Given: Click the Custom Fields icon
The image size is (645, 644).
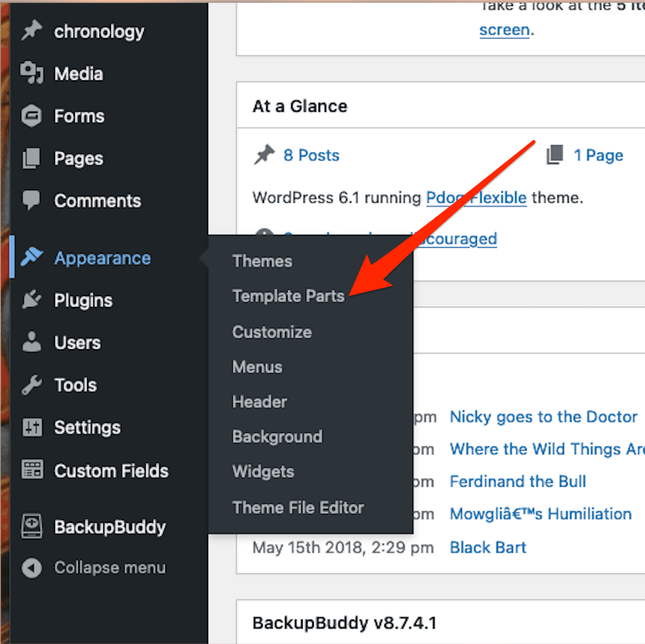Looking at the screenshot, I should tap(32, 470).
